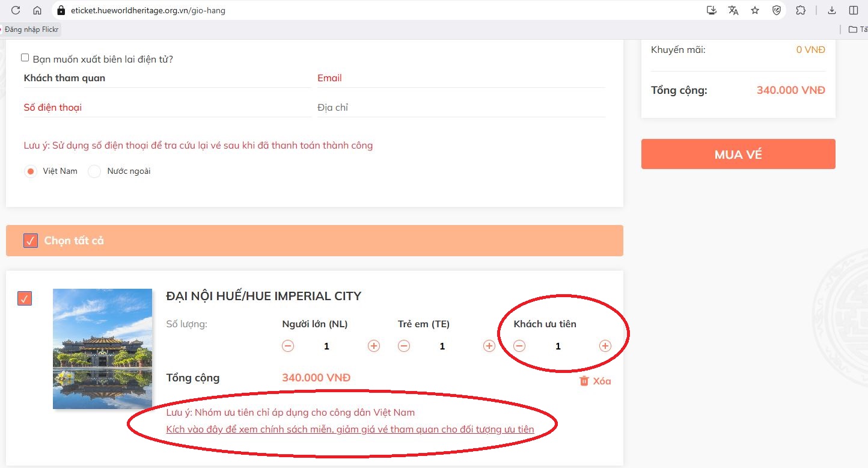The image size is (868, 468).
Task: Go to the browser home page icon
Action: pos(37,10)
